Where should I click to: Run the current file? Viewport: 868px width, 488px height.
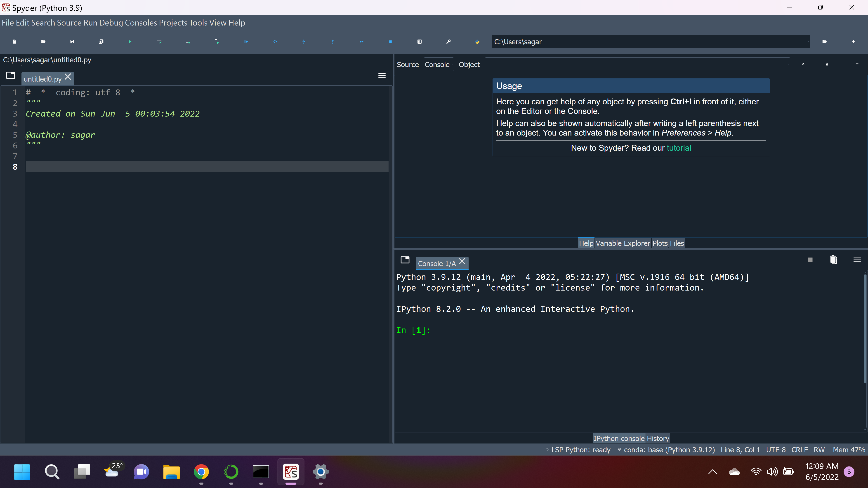click(130, 41)
